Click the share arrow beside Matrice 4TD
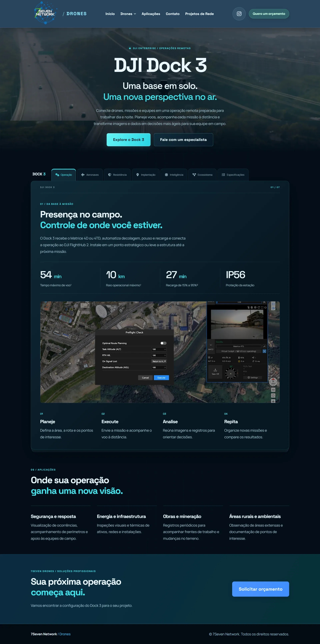320x644 pixels. coord(264,346)
